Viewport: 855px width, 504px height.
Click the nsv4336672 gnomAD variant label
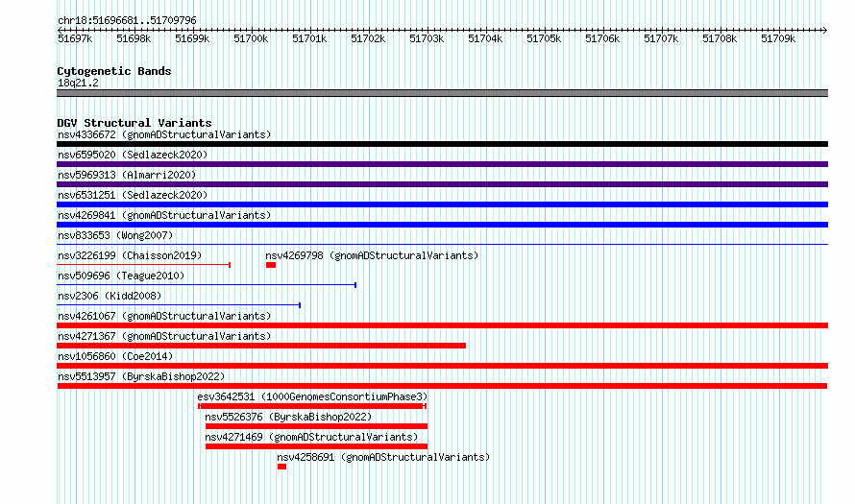(x=164, y=134)
